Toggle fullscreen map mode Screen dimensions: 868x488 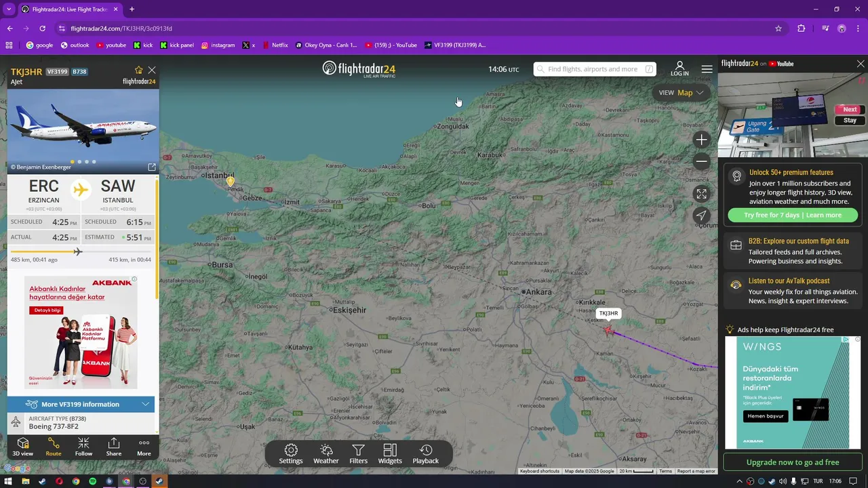tap(702, 194)
